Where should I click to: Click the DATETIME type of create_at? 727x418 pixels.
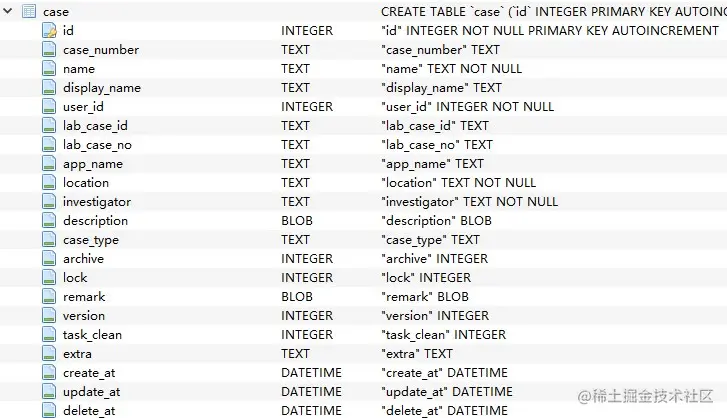311,373
